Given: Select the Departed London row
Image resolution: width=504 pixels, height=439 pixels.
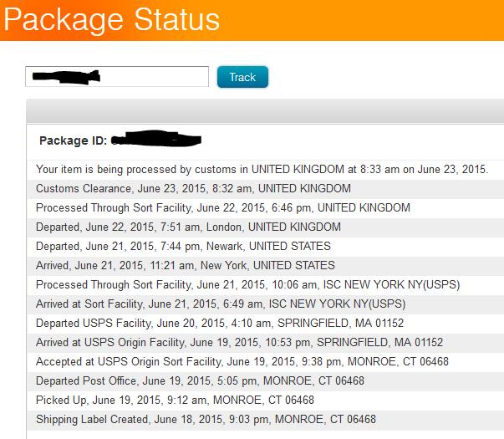Looking at the screenshot, I should click(188, 227).
